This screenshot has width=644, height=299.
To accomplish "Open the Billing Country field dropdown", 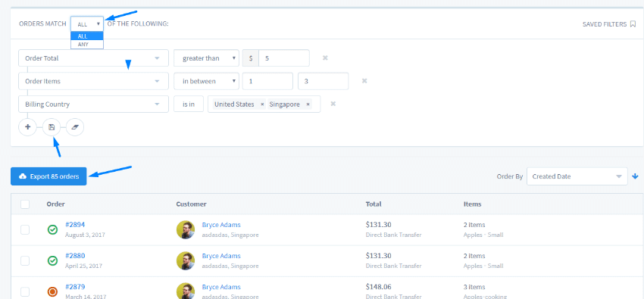I will [94, 104].
